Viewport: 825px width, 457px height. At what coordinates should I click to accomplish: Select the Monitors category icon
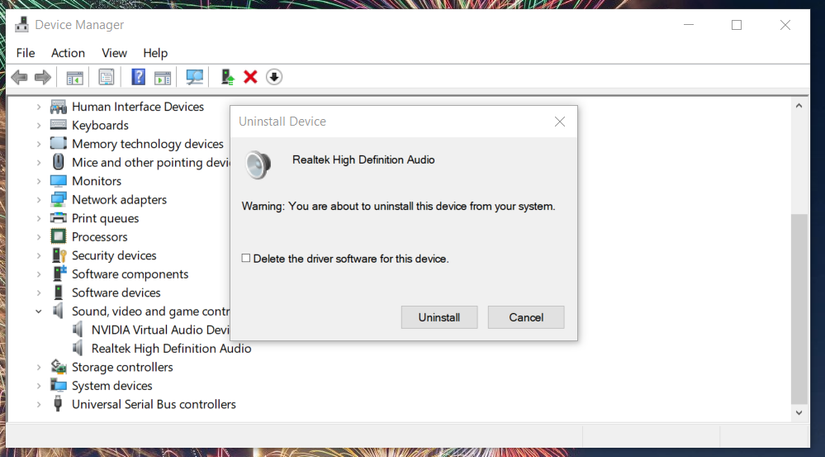click(x=58, y=181)
